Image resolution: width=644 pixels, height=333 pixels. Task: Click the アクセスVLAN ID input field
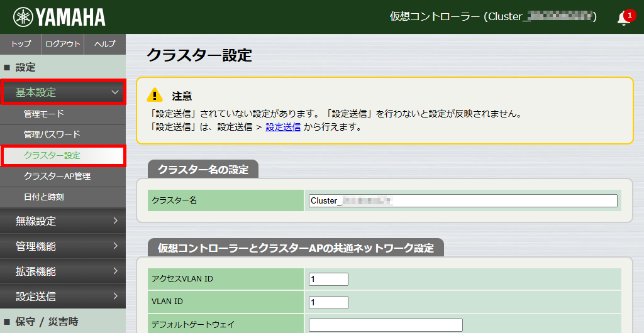pyautogui.click(x=328, y=279)
